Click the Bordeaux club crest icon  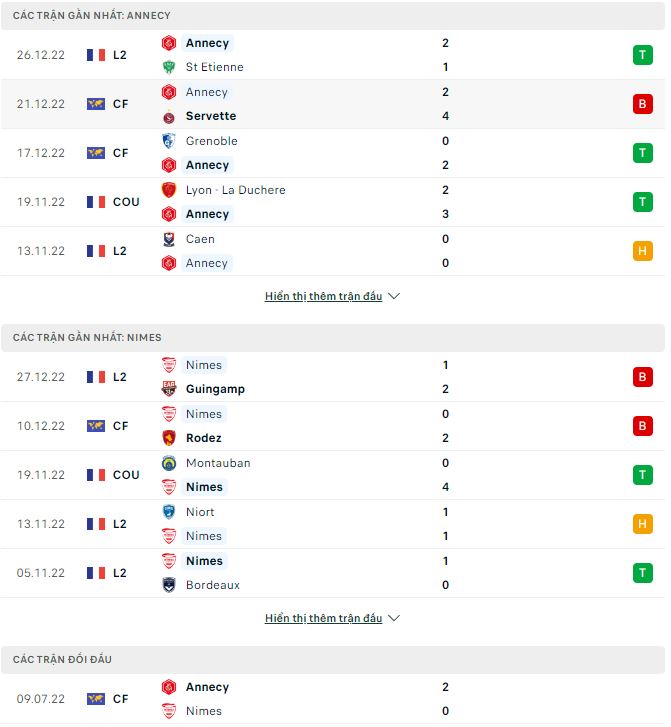(x=169, y=585)
